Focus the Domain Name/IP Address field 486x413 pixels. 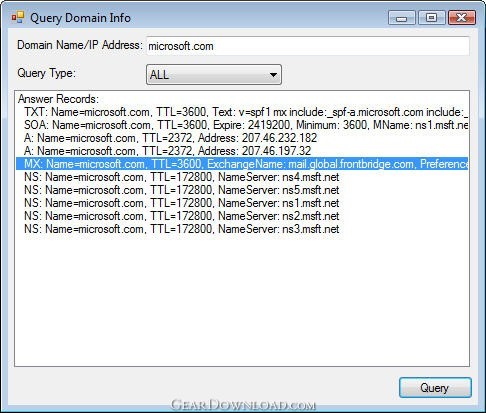point(308,46)
